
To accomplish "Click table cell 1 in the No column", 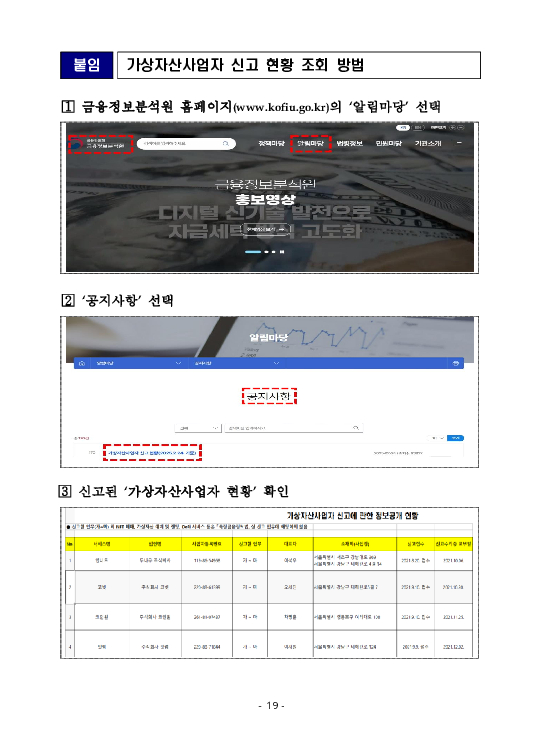I will pos(70,560).
